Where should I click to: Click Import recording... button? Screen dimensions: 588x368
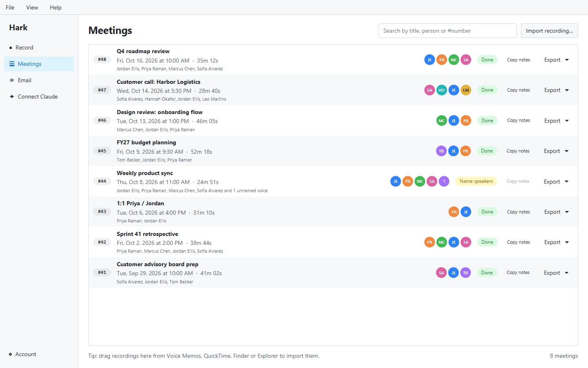point(549,31)
